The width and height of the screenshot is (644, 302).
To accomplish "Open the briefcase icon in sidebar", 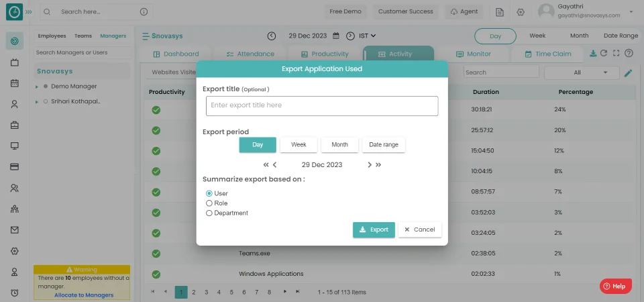I will point(14,125).
